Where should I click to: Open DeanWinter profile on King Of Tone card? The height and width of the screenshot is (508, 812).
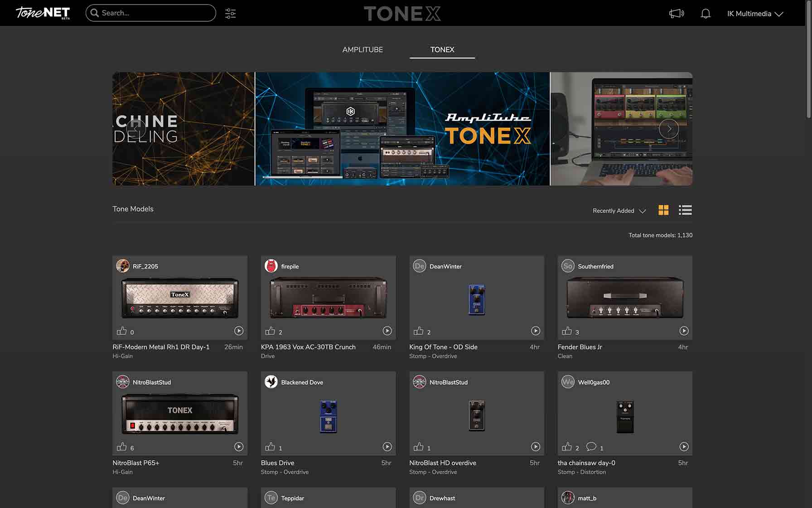(445, 266)
